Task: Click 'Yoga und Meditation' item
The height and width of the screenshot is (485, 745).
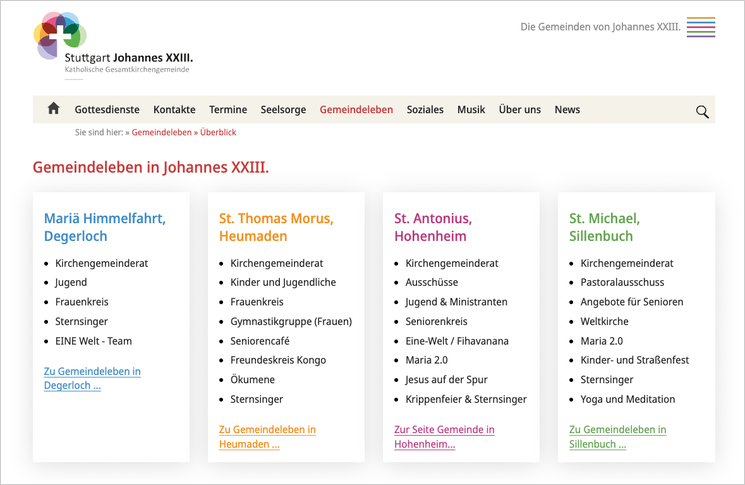Action: click(628, 399)
